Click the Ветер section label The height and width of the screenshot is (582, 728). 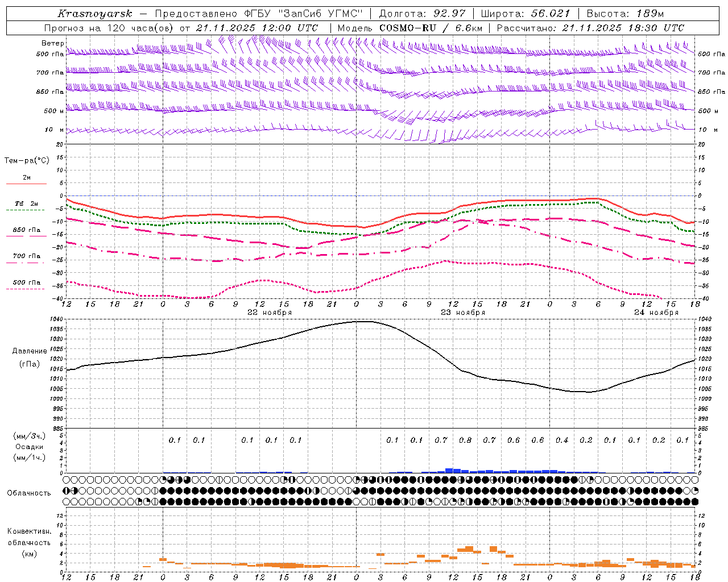coord(52,43)
